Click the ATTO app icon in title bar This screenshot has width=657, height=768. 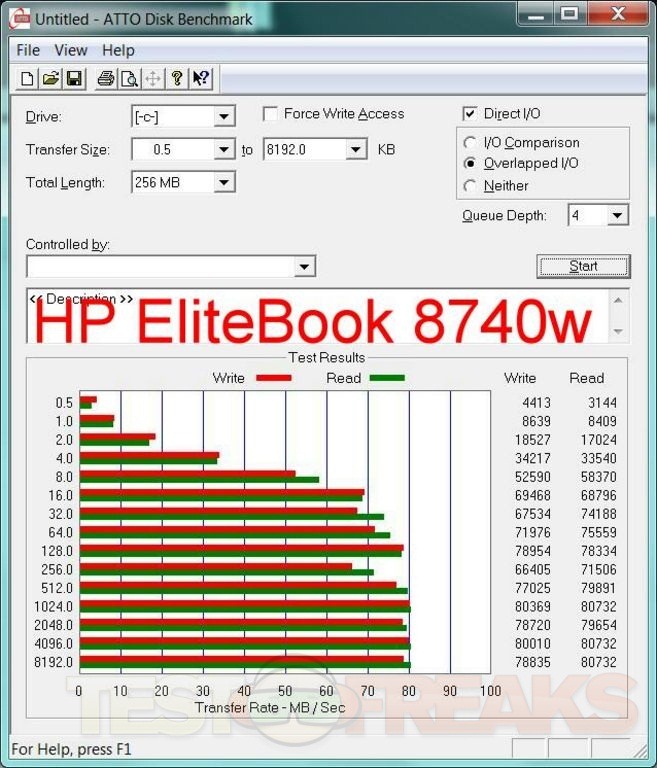click(x=19, y=16)
